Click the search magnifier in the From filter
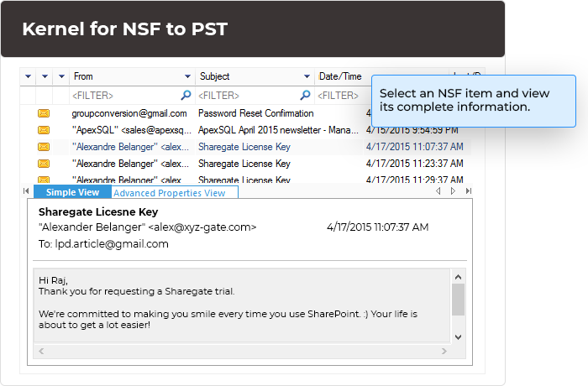 [x=186, y=95]
